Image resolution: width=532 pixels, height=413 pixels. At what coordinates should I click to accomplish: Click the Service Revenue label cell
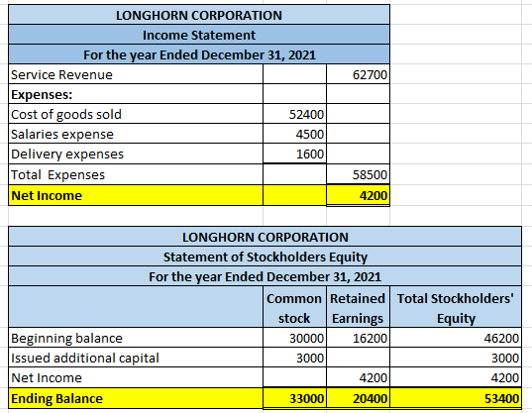coord(136,74)
